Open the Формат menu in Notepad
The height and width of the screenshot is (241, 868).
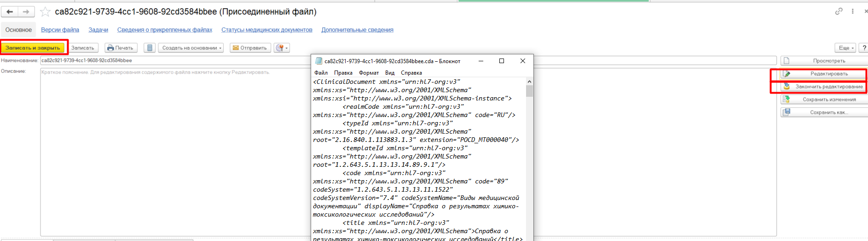[x=369, y=73]
